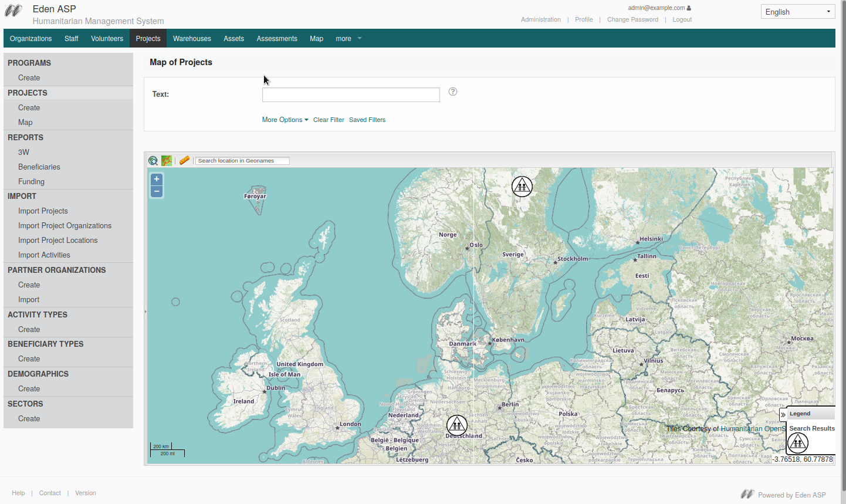Expand the side panel collapse handle
846x504 pixels.
coord(145,312)
